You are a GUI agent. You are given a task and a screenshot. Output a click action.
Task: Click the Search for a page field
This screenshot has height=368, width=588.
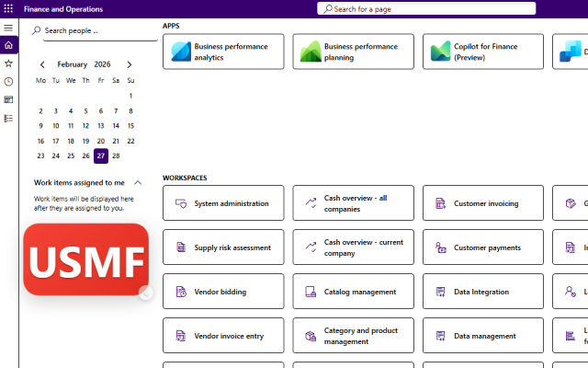(426, 8)
